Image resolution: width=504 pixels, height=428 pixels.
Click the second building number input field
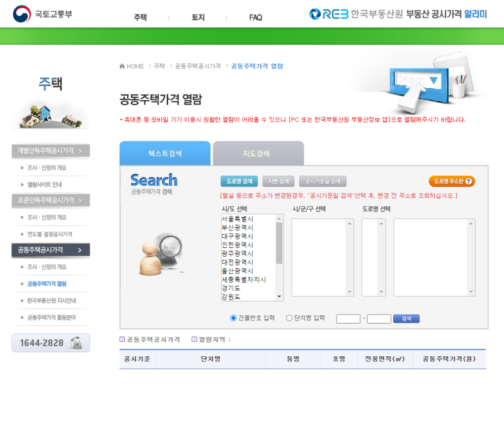(379, 319)
